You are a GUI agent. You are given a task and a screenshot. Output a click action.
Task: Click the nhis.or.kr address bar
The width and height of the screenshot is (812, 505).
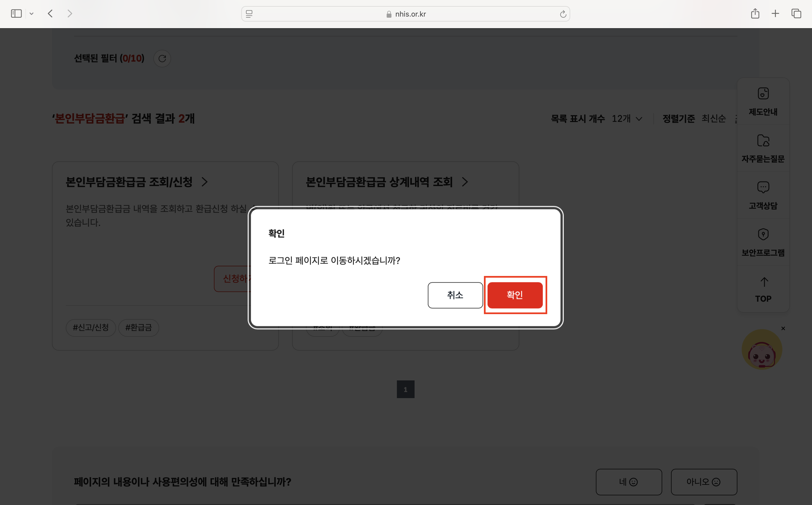pos(406,14)
